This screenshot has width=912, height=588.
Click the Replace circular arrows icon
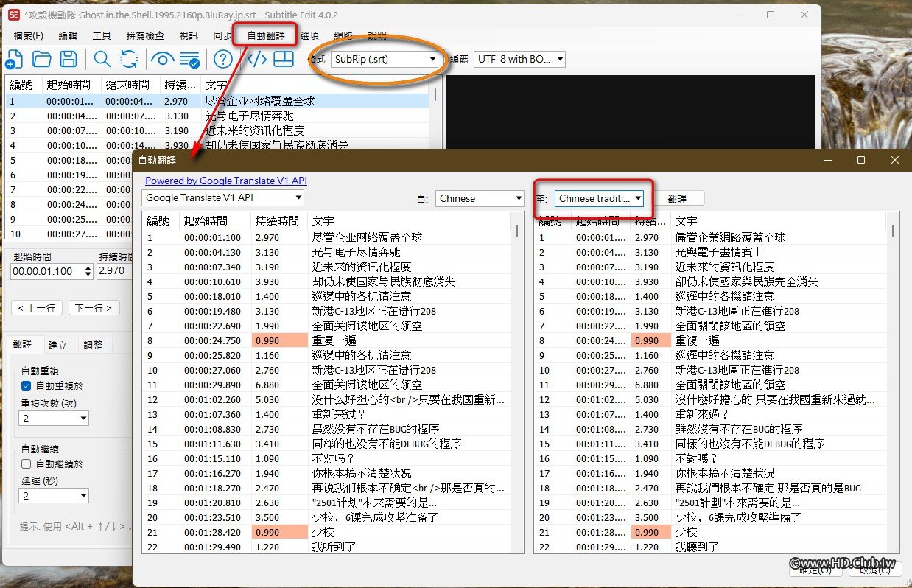point(128,60)
